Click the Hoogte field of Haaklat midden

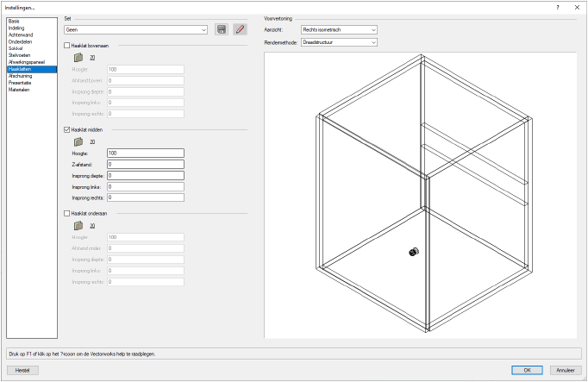coord(146,153)
